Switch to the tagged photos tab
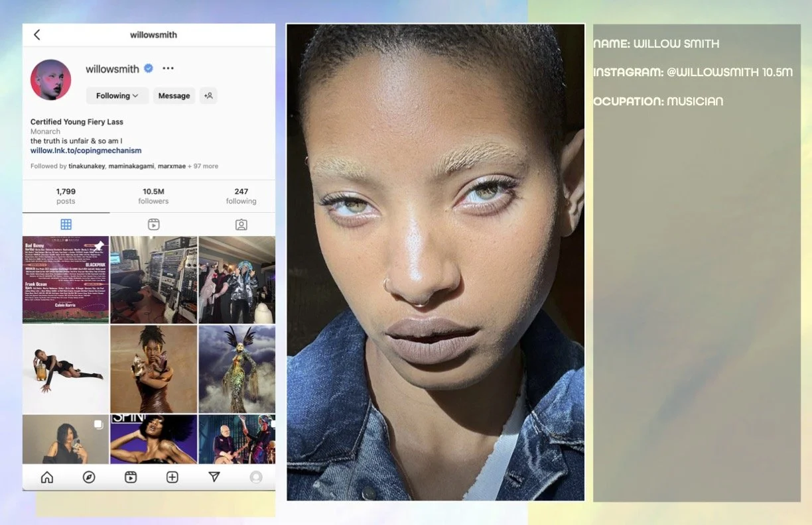 click(241, 225)
